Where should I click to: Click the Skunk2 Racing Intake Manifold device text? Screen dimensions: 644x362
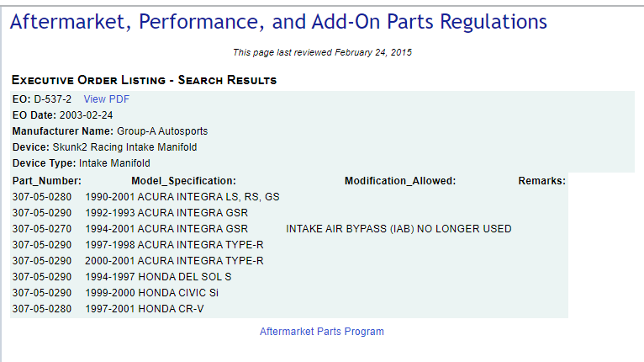point(131,147)
